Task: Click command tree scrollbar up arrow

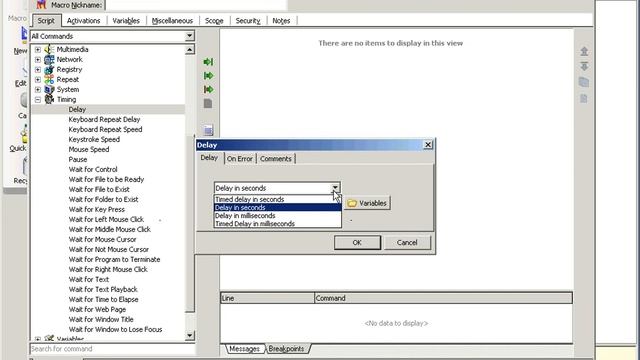Action: pos(190,49)
